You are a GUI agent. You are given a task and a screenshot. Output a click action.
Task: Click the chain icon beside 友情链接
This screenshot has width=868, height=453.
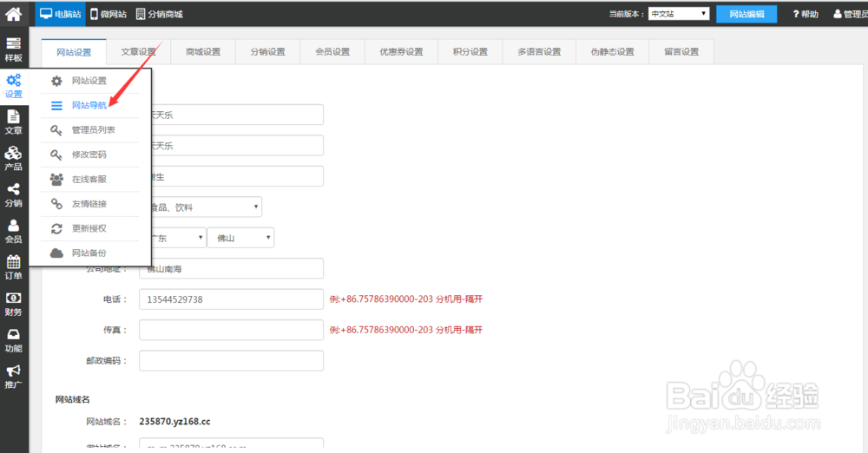pyautogui.click(x=56, y=204)
